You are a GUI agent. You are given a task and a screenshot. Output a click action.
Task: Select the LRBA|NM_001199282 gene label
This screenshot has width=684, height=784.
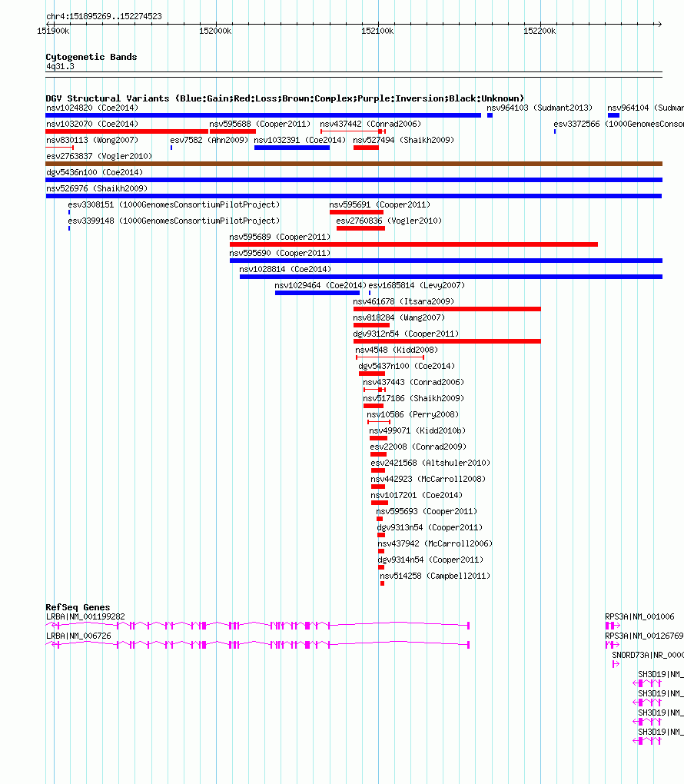click(x=85, y=617)
